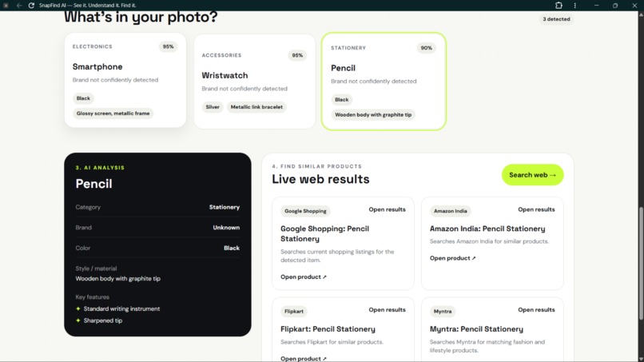Image resolution: width=644 pixels, height=362 pixels.
Task: Click the ELECTRONICS category label
Action: [x=93, y=47]
